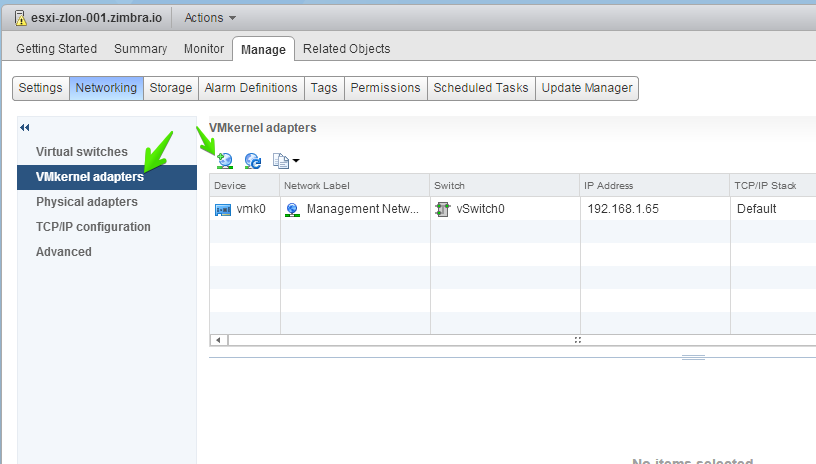Screen dimensions: 816x464
Task: Switch to the Getting Started tab
Action: [57, 49]
